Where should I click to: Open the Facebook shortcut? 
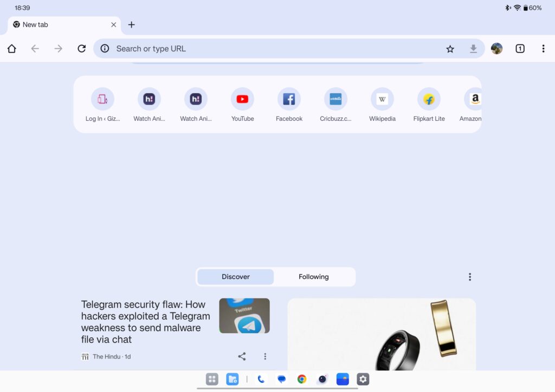[x=289, y=104]
